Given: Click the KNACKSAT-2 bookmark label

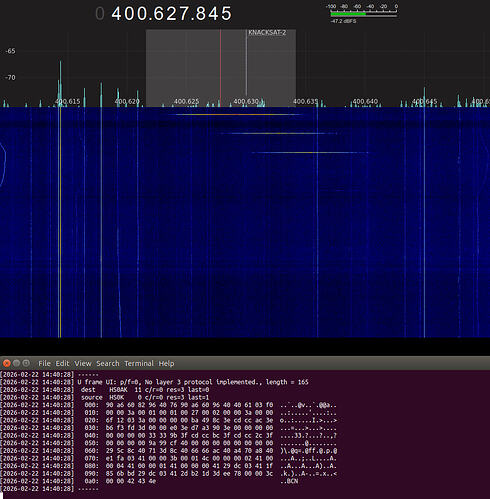Looking at the screenshot, I should [x=267, y=33].
